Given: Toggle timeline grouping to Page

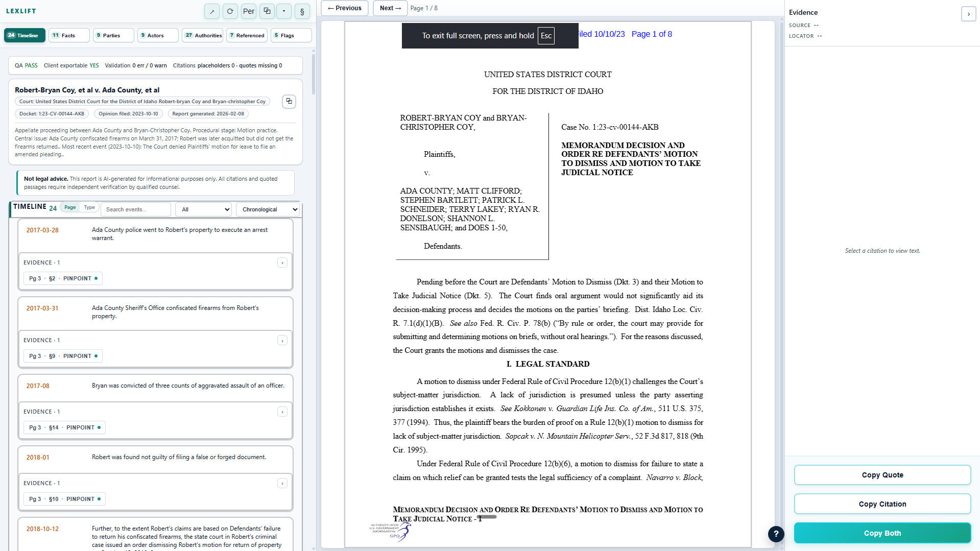Looking at the screenshot, I should click(x=70, y=207).
